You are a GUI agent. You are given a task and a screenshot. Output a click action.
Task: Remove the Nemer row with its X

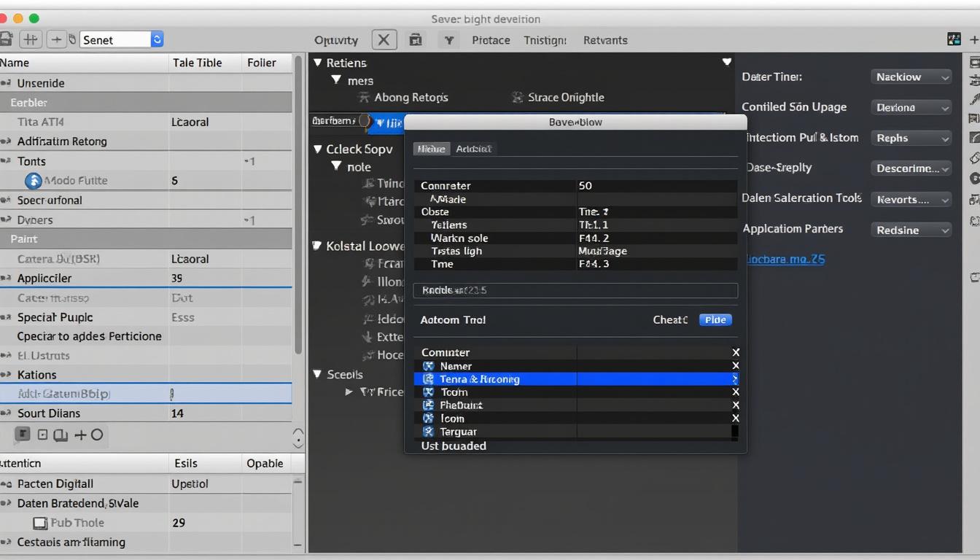pyautogui.click(x=735, y=366)
